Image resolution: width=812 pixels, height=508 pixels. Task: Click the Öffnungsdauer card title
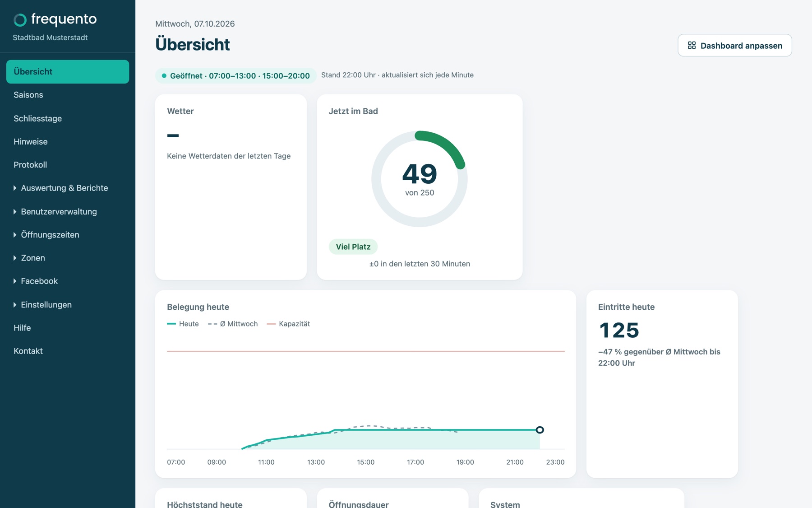(x=359, y=504)
